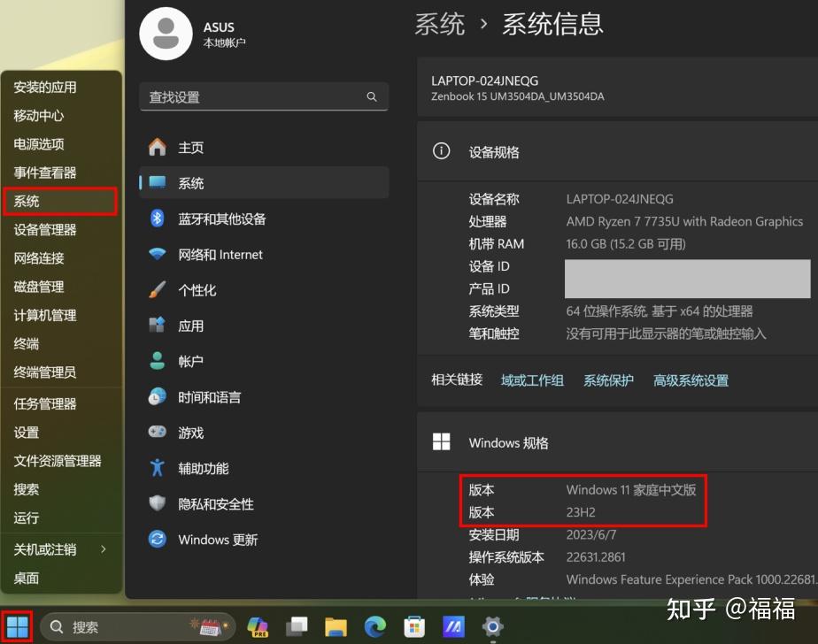Launch Microsoft Edge from the taskbar
This screenshot has height=644, width=818.
[x=374, y=627]
